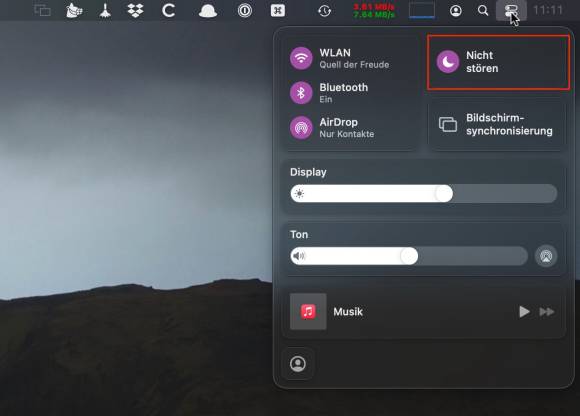Skip forward in the Musik widget
Viewport: 580px width, 416px height.
coord(547,312)
